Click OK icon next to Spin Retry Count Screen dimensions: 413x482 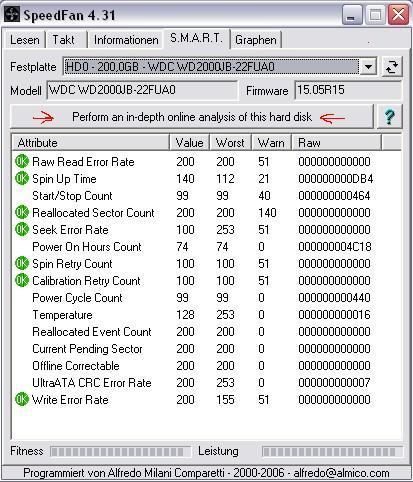tap(22, 264)
